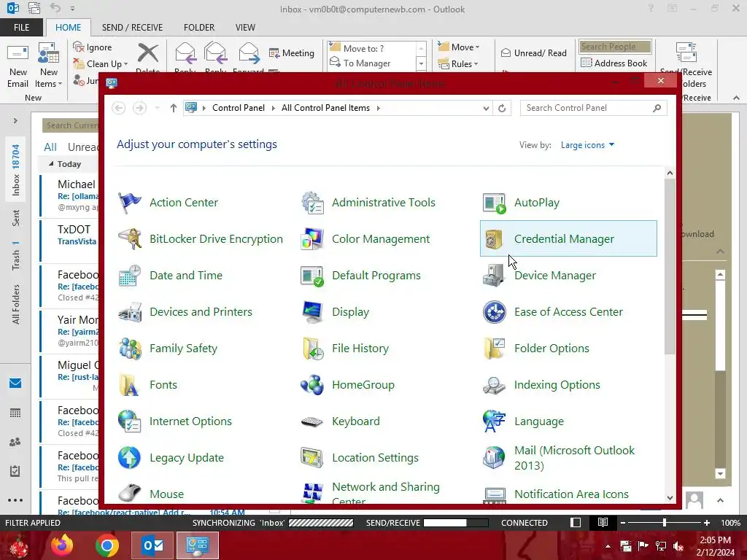Image resolution: width=747 pixels, height=560 pixels.
Task: Click Ignore in Outlook ribbon
Action: (x=93, y=47)
